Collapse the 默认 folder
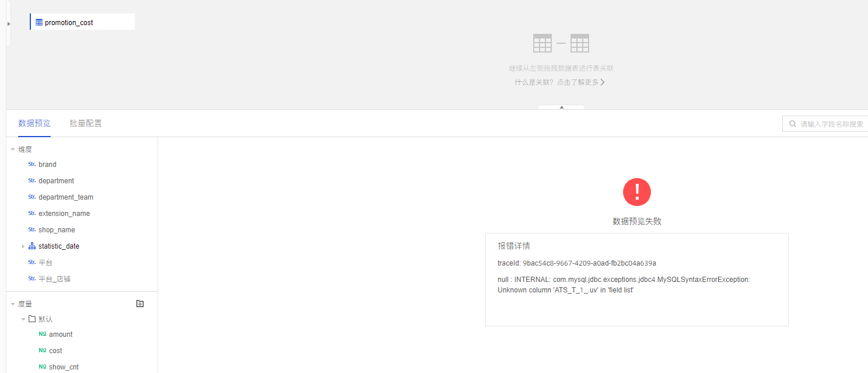The image size is (868, 373). pyautogui.click(x=23, y=319)
